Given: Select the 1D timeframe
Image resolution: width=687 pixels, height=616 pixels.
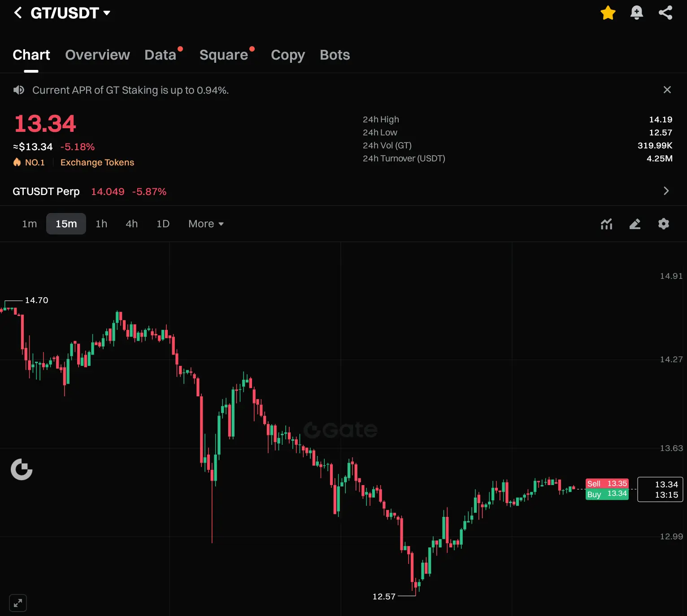Looking at the screenshot, I should tap(163, 224).
